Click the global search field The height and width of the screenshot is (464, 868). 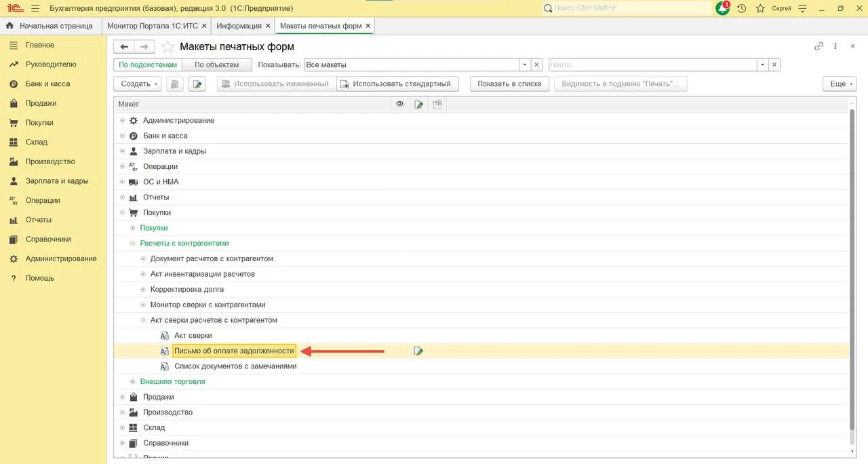pyautogui.click(x=626, y=8)
